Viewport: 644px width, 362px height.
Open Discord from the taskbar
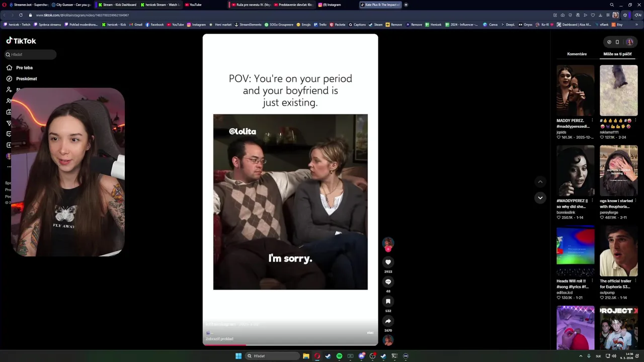click(361, 356)
